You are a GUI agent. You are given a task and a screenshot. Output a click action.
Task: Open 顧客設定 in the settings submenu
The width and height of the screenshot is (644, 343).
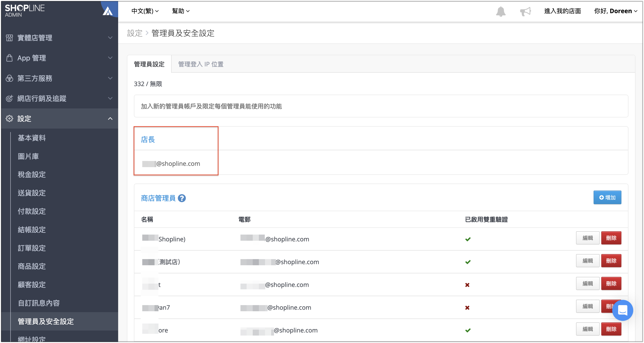point(32,285)
